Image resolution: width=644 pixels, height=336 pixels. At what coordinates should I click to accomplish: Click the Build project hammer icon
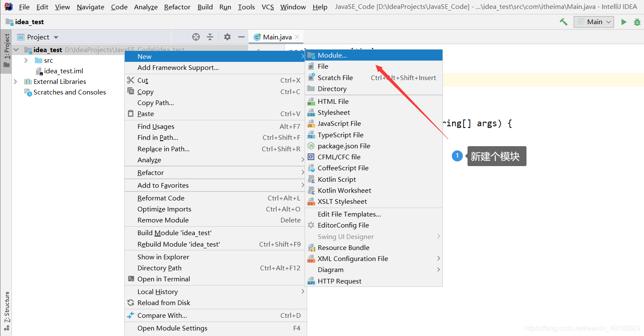563,22
